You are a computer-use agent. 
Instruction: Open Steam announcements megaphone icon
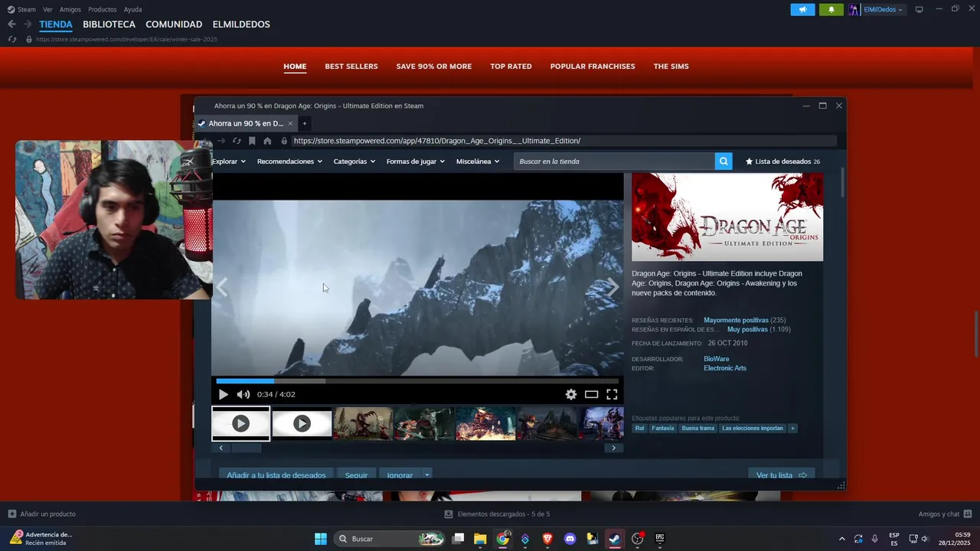802,9
